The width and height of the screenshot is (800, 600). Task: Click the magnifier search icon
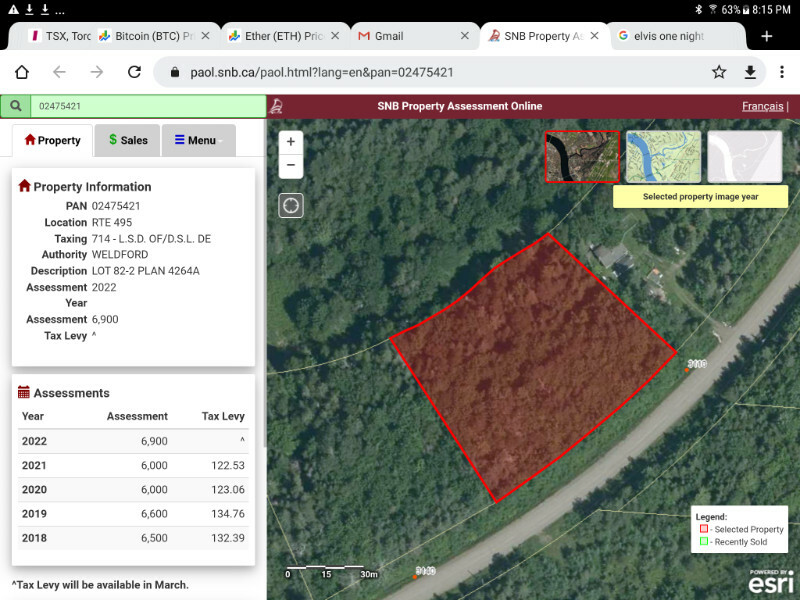16,106
